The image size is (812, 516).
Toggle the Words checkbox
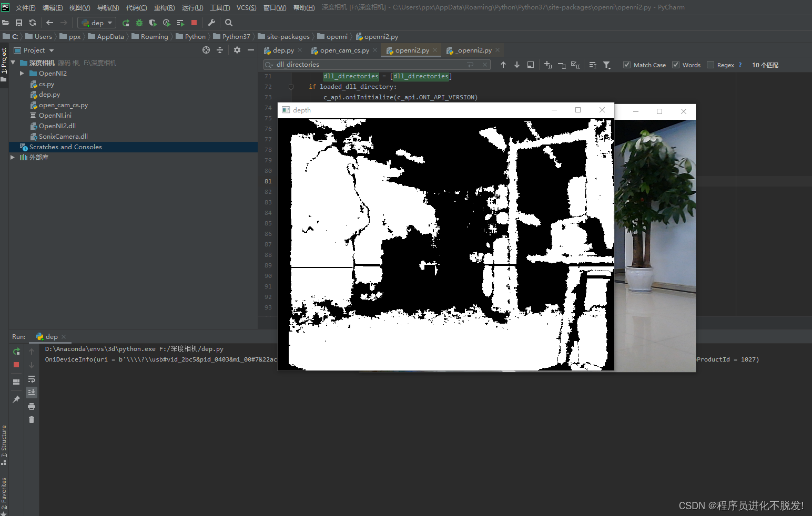676,65
